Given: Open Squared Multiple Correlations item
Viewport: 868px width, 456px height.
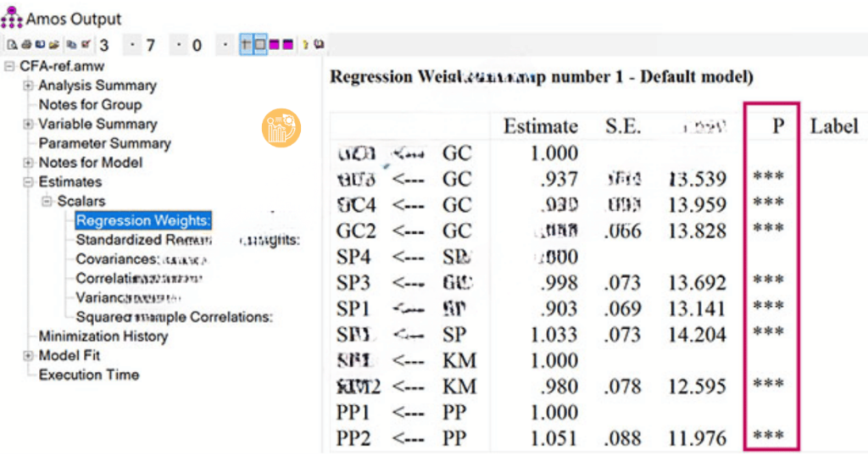Looking at the screenshot, I should 175,317.
